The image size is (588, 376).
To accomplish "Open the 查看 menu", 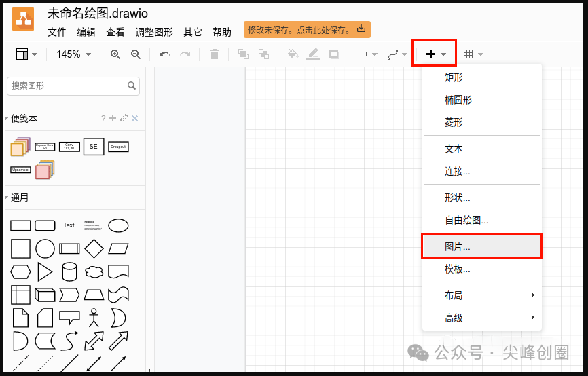I will [x=115, y=33].
